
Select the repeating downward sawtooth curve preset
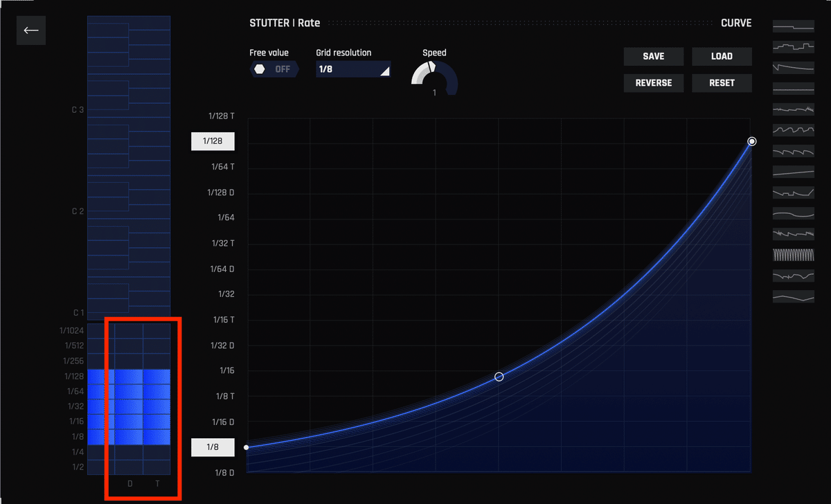click(x=794, y=151)
